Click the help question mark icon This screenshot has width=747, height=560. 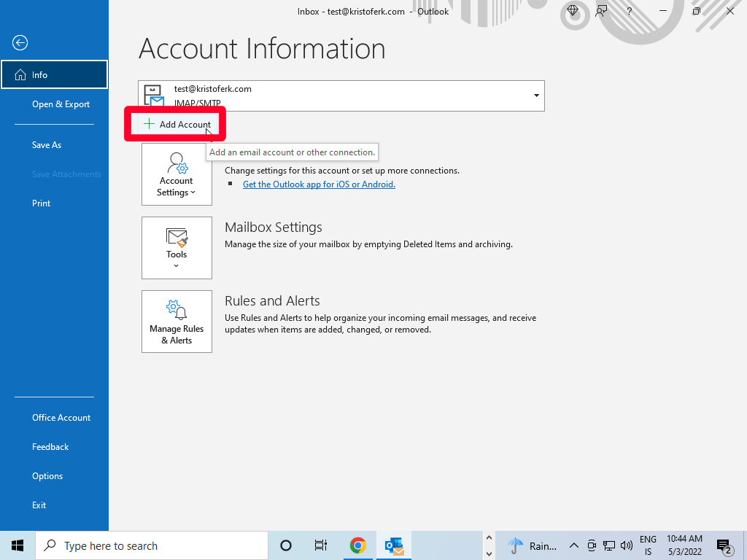point(630,11)
